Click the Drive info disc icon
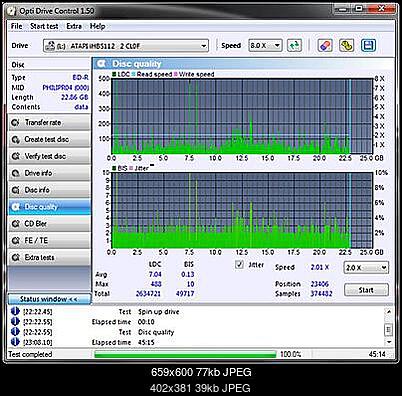Screen dimensions: 402x396 [15, 173]
